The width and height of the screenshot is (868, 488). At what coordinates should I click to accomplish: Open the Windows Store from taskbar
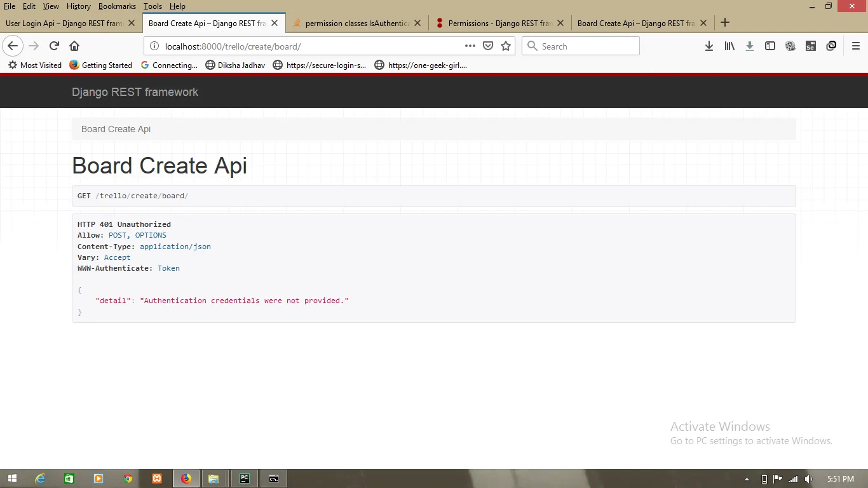tap(69, 478)
